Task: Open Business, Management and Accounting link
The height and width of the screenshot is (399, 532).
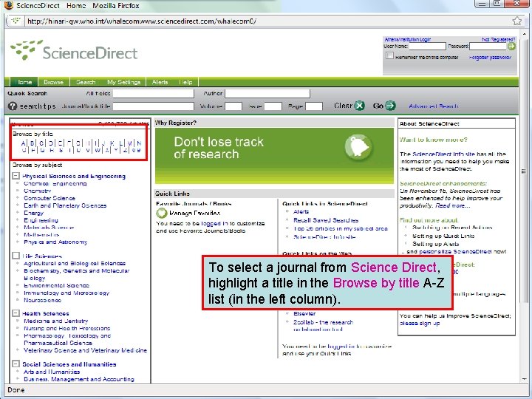Action: 79,379
